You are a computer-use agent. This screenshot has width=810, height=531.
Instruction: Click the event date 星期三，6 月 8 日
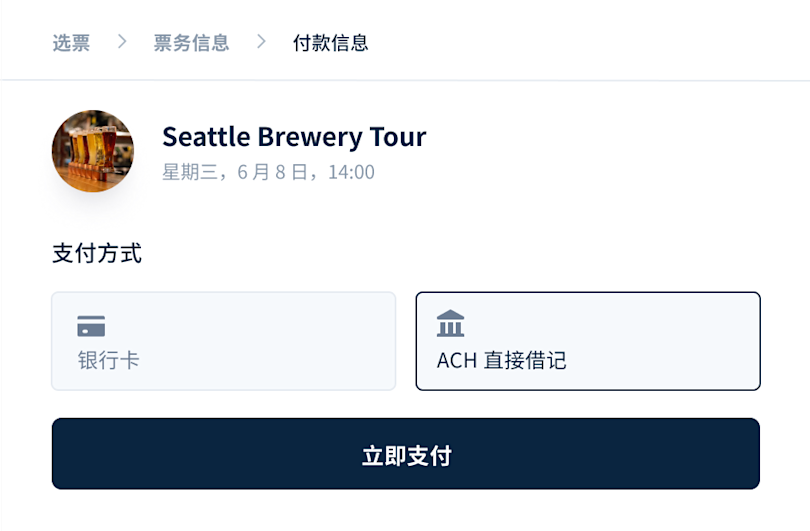238,172
